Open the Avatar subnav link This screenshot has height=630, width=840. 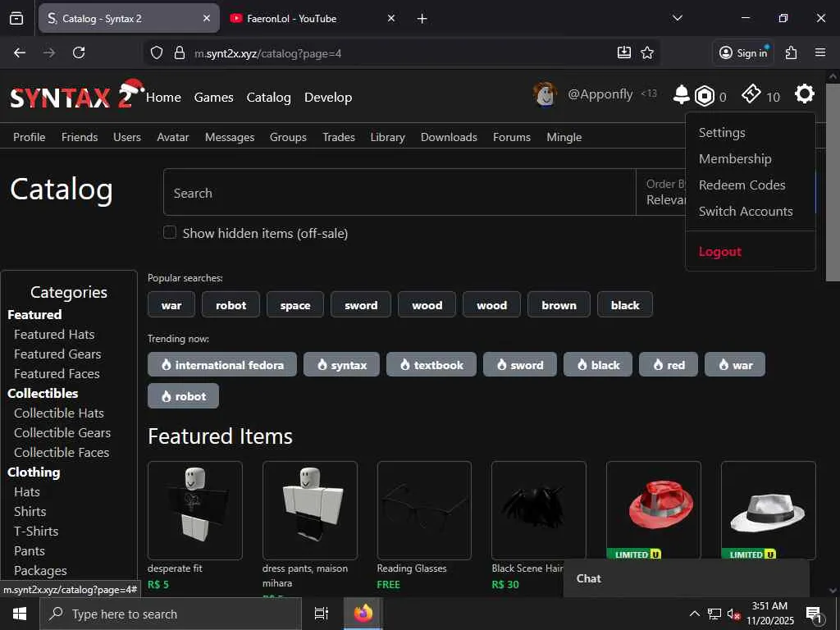[172, 137]
